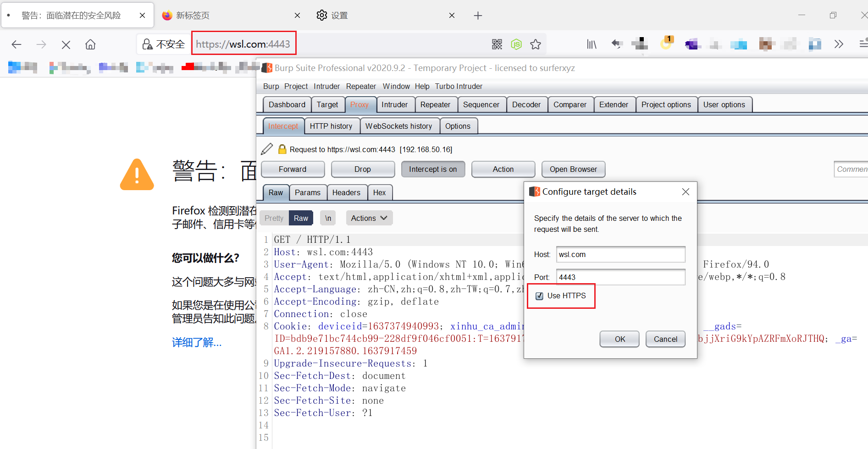
Task: Drop the intercepted request
Action: click(x=363, y=169)
